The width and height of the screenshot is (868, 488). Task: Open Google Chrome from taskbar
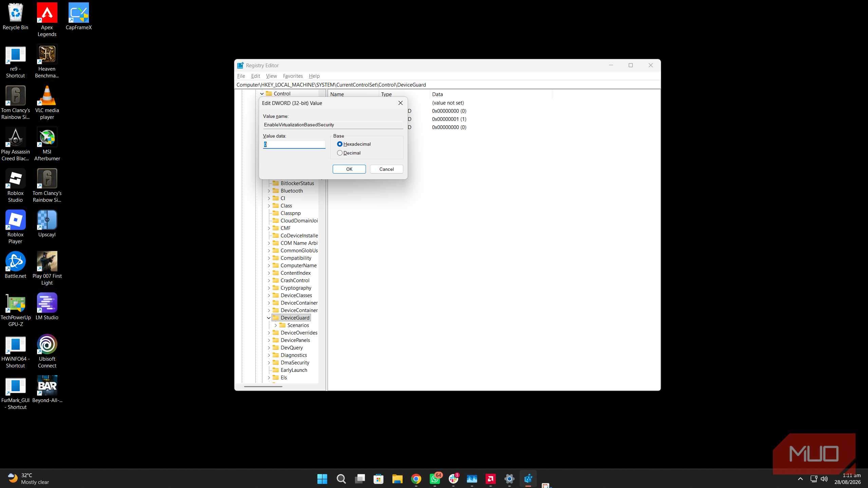(x=416, y=479)
